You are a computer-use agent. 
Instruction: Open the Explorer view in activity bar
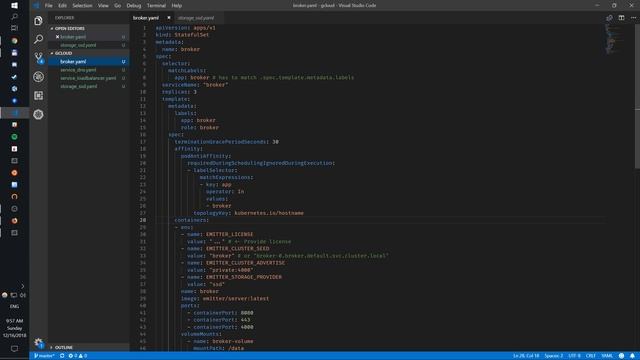click(38, 20)
